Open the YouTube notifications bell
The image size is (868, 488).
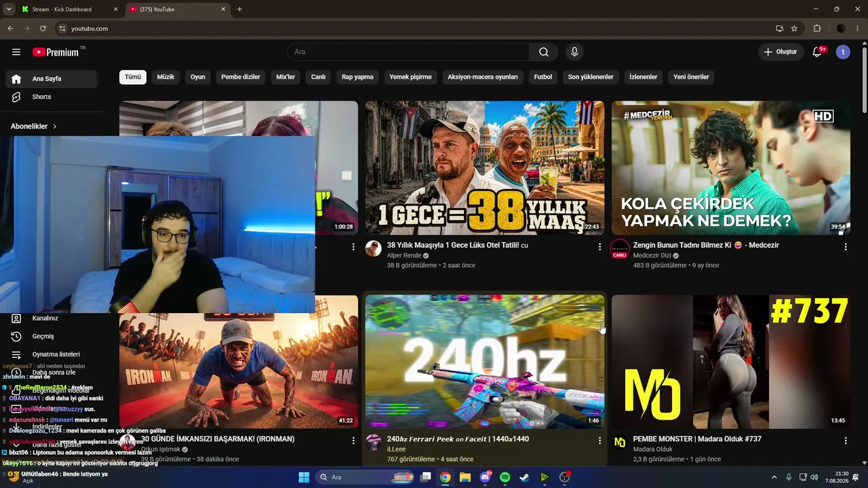tap(817, 52)
